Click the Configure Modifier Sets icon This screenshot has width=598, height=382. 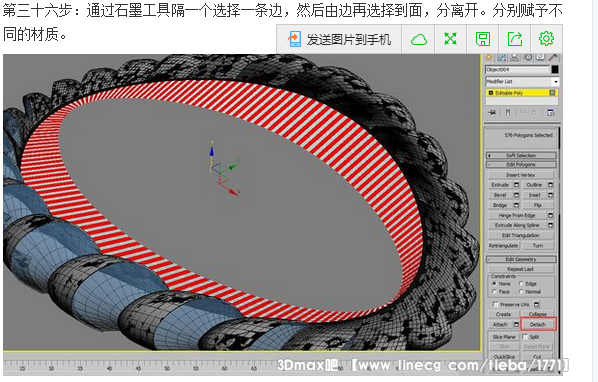tap(550, 112)
